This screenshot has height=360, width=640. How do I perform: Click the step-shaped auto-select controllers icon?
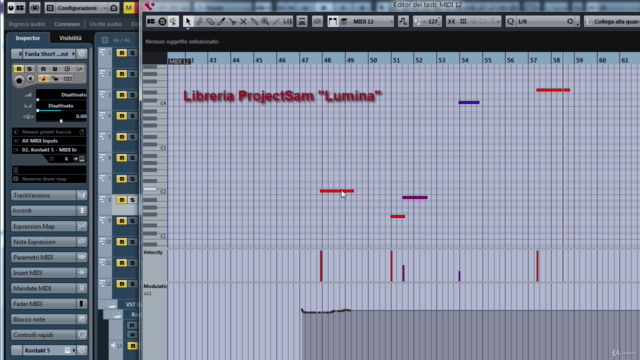click(403, 22)
